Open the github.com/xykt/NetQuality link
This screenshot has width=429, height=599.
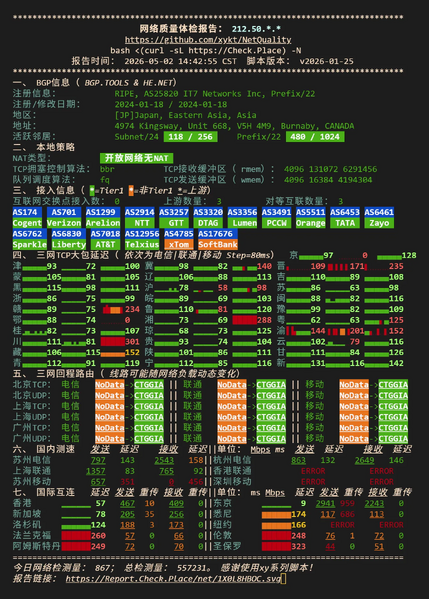coord(208,40)
